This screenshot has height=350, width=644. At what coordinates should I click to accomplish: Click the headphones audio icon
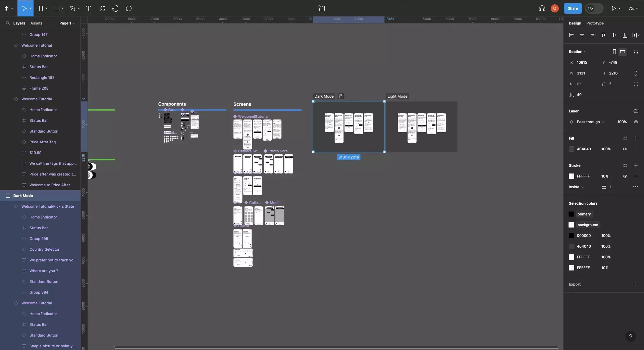pyautogui.click(x=542, y=8)
